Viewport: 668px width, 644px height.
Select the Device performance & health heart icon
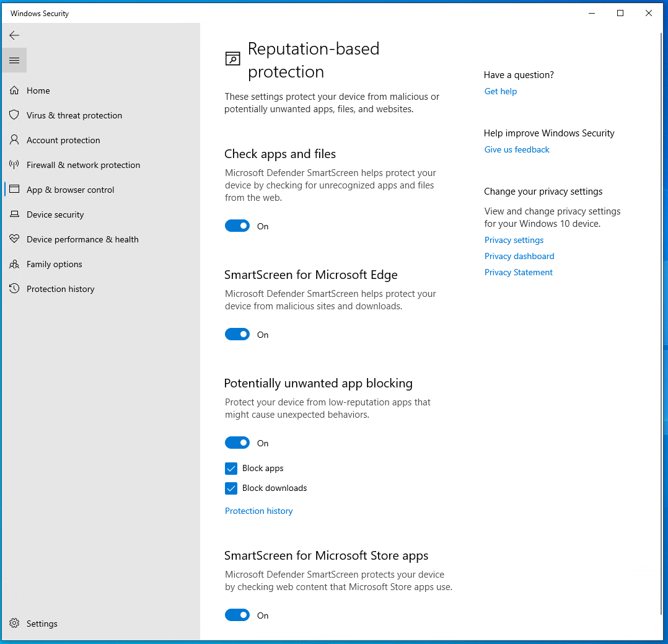(14, 239)
